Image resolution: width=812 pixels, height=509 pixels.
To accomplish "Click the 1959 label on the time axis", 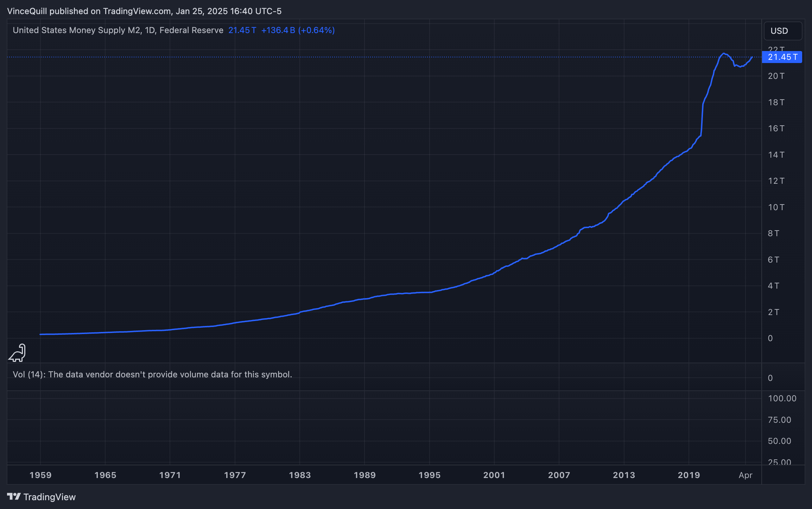I will (40, 475).
